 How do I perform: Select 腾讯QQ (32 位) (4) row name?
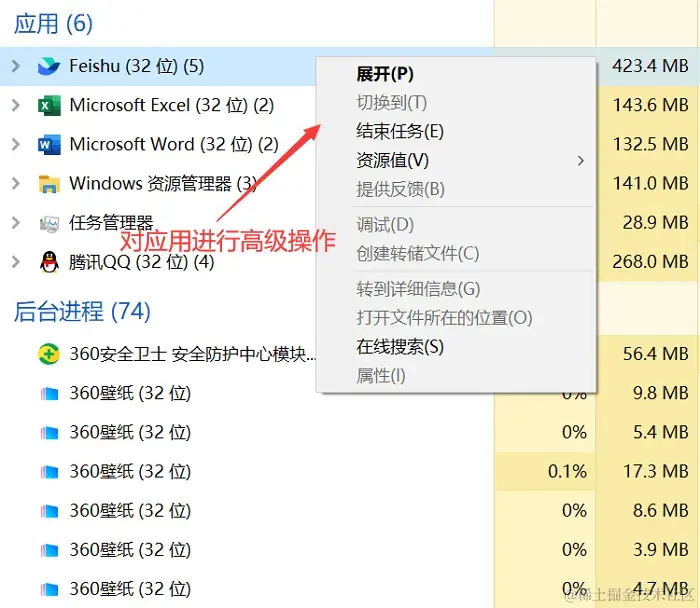tap(142, 262)
